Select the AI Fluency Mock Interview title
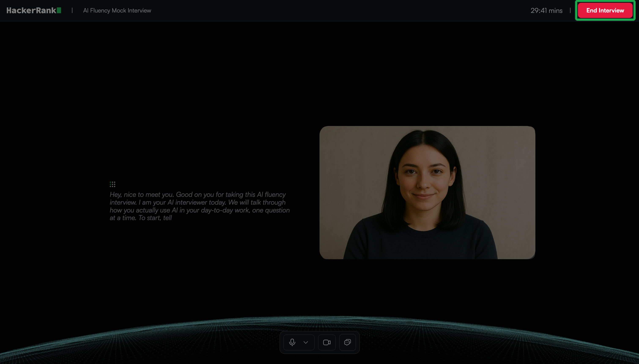 pyautogui.click(x=117, y=11)
